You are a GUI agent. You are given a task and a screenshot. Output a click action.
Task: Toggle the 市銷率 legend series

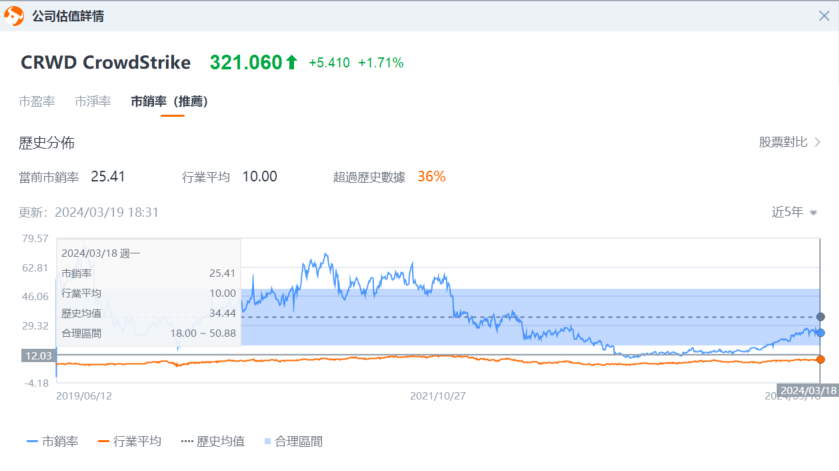52,442
